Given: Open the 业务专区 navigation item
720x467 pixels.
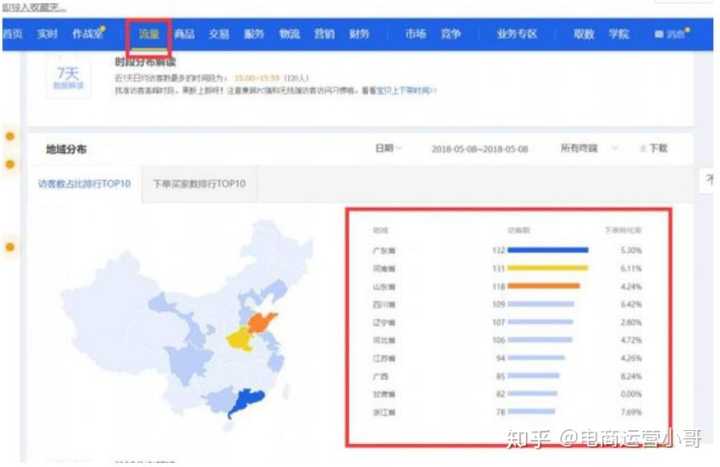Looking at the screenshot, I should tap(516, 34).
